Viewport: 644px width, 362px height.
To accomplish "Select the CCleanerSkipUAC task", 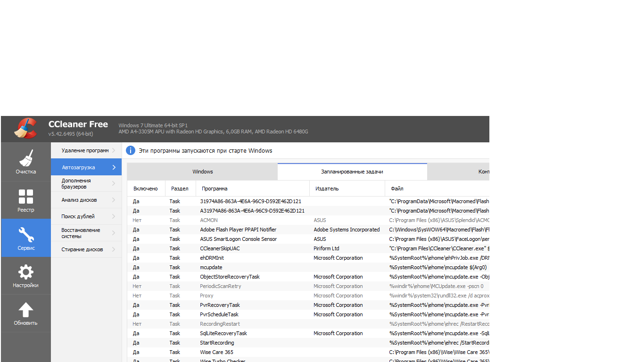I will (308, 248).
